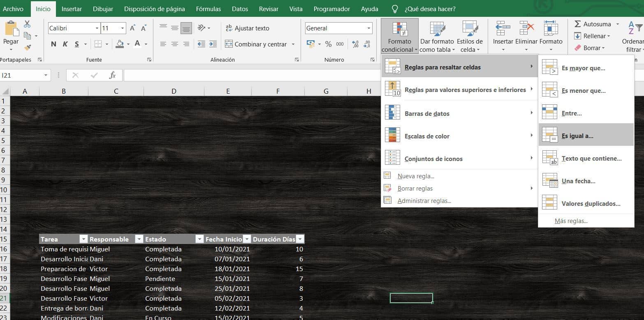Click the Decrease Indent icon
The height and width of the screenshot is (320, 644).
[x=202, y=44]
